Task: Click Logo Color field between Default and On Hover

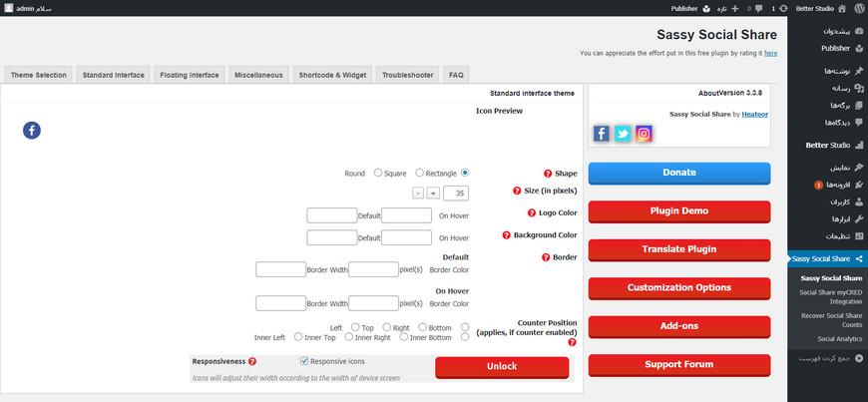Action: 406,215
